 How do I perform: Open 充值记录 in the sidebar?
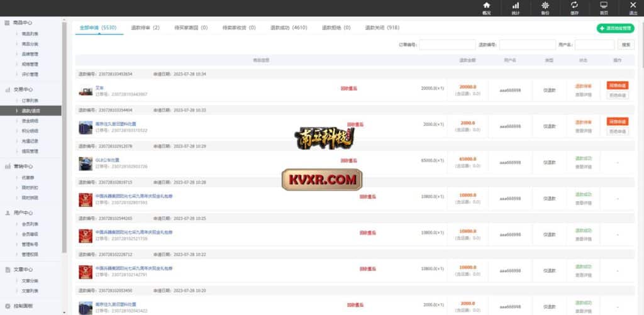coord(30,141)
